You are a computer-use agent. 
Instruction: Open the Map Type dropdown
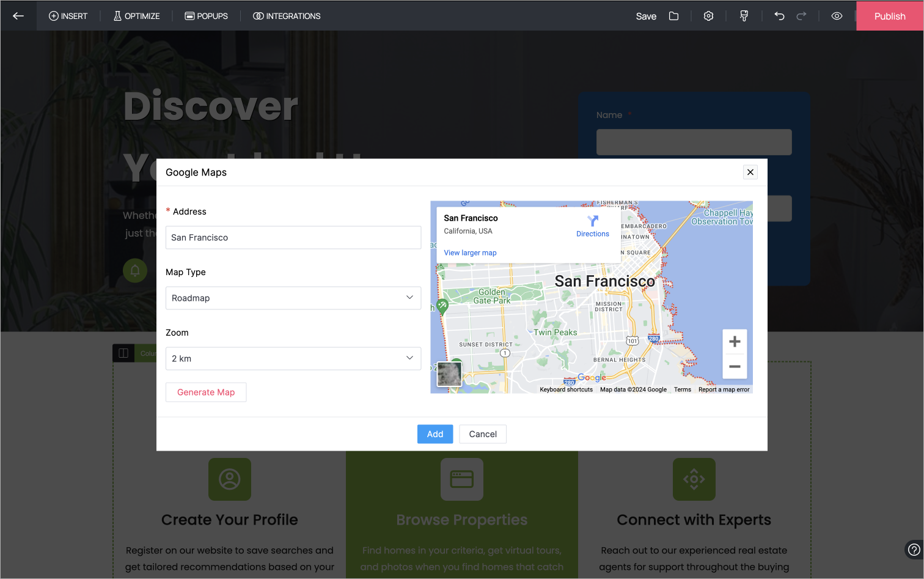click(293, 298)
